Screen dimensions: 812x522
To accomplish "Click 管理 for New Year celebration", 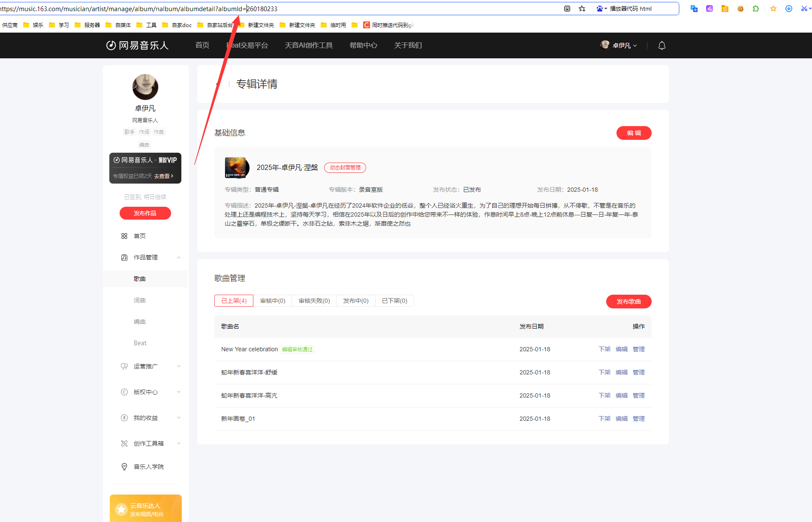I will click(639, 349).
